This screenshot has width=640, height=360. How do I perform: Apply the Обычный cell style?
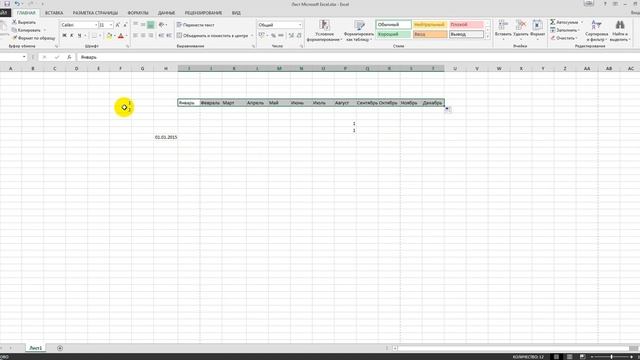coord(393,25)
